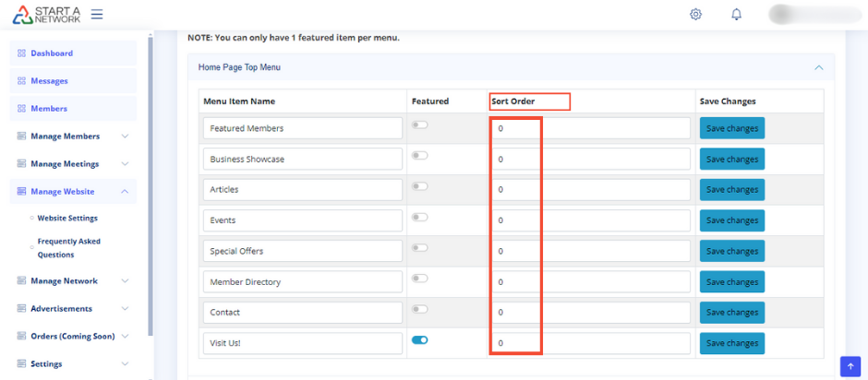This screenshot has width=868, height=380.
Task: Save changes for Contact row
Action: pos(731,313)
